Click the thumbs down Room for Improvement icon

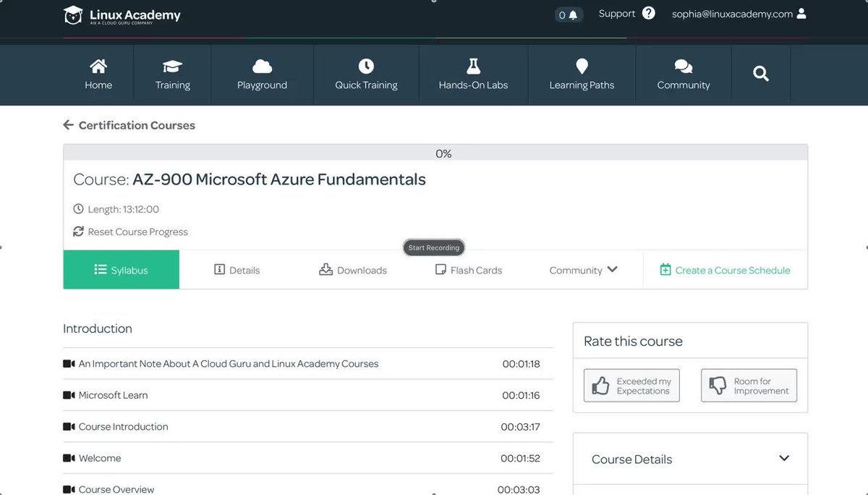[x=718, y=386]
